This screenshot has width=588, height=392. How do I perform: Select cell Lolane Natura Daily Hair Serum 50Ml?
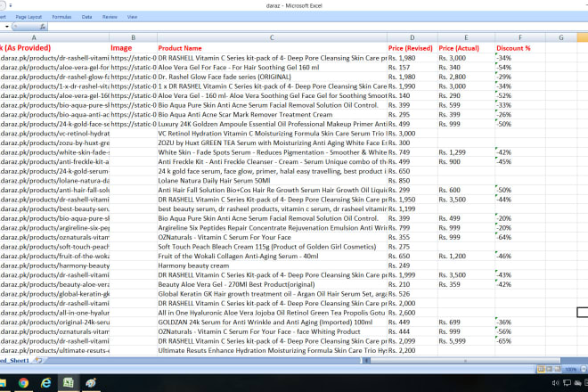tap(272, 181)
